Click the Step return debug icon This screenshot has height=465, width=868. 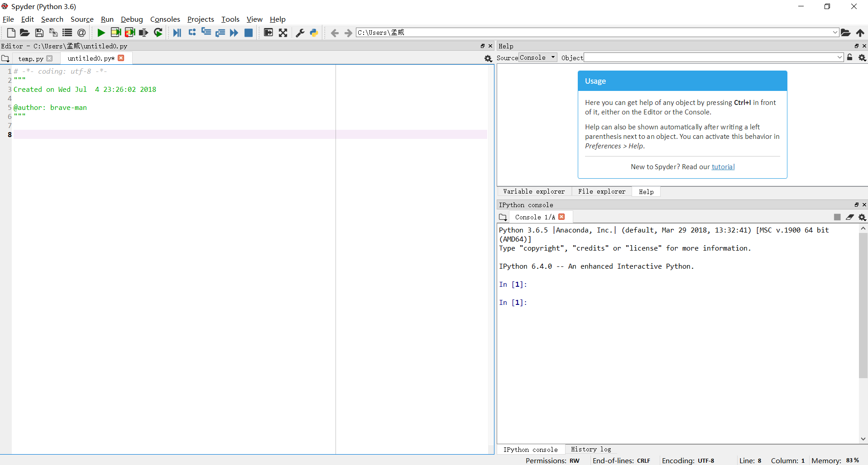coord(220,33)
